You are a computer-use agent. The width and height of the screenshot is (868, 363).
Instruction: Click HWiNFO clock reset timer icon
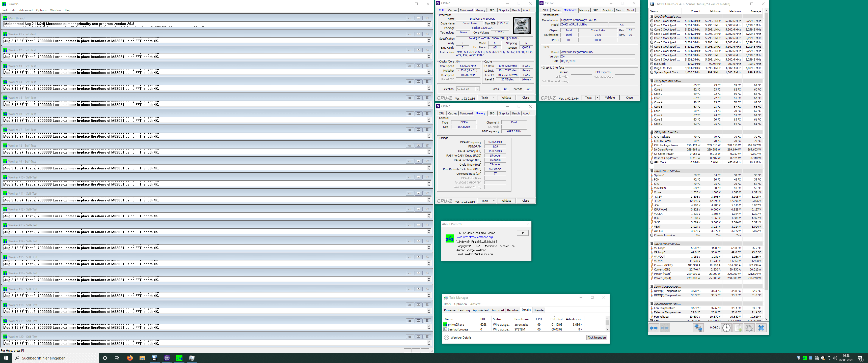click(726, 328)
